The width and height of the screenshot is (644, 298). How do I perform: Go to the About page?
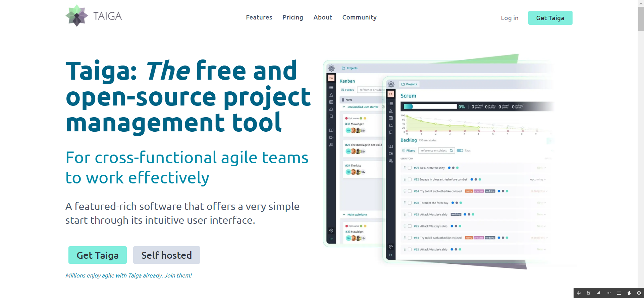click(323, 17)
